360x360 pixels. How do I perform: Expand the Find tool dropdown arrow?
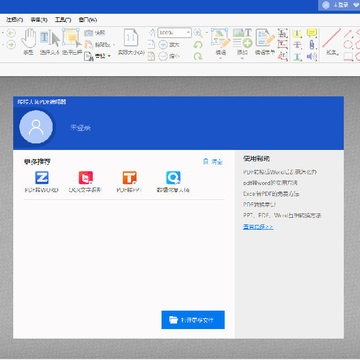(x=109, y=56)
